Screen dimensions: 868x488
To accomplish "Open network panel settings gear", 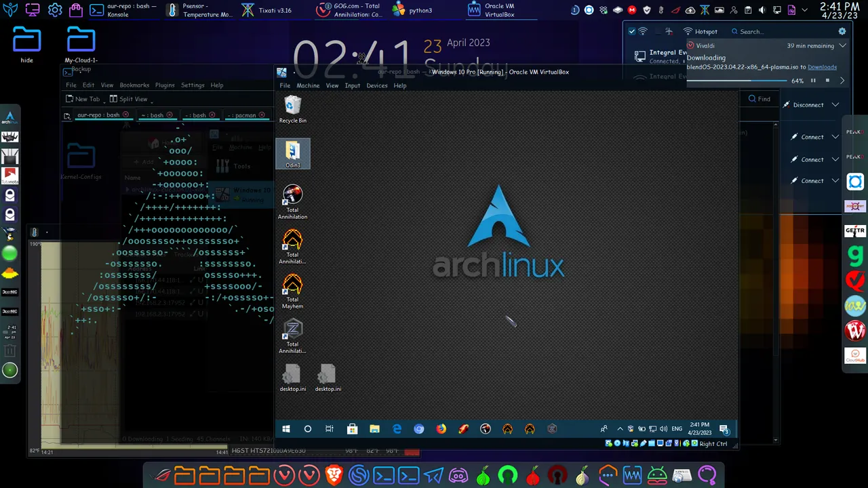I will click(842, 31).
